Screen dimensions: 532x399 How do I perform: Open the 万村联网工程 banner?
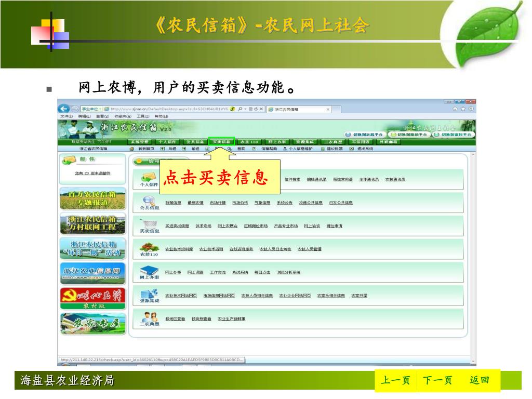tap(93, 223)
